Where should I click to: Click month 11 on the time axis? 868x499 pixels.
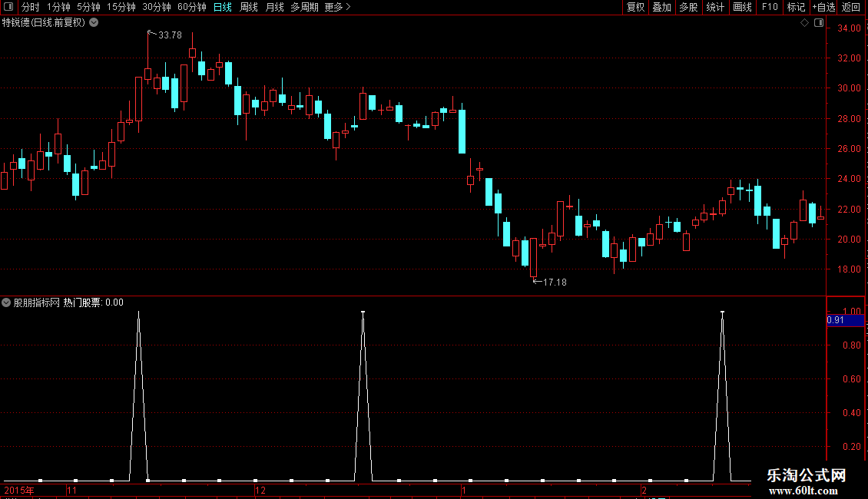click(71, 490)
